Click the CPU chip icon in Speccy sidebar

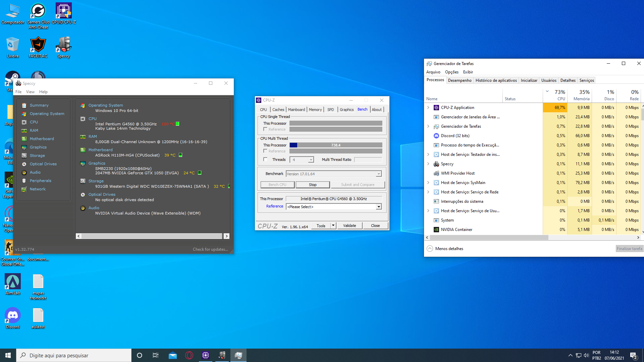point(24,122)
